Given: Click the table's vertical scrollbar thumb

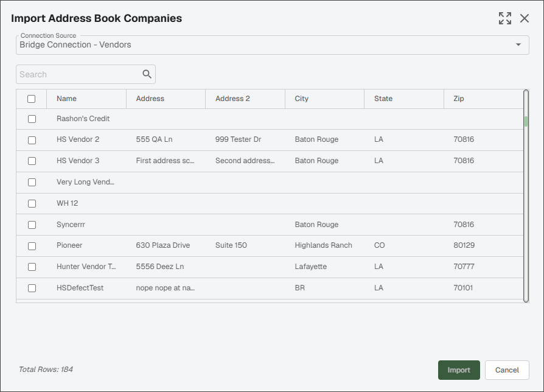Looking at the screenshot, I should [x=526, y=121].
